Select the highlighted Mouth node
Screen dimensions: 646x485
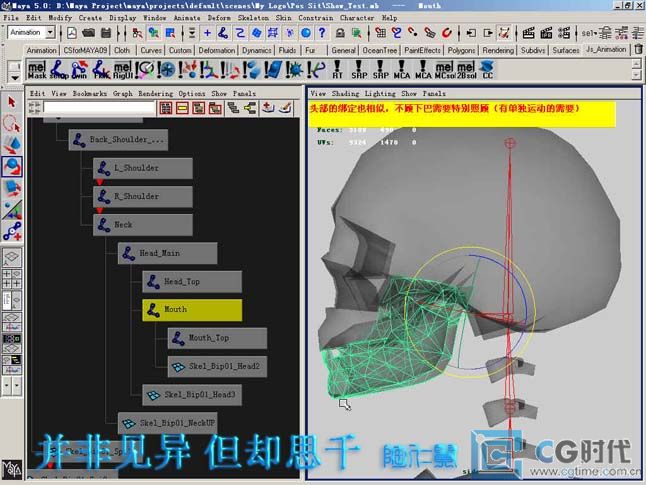192,310
